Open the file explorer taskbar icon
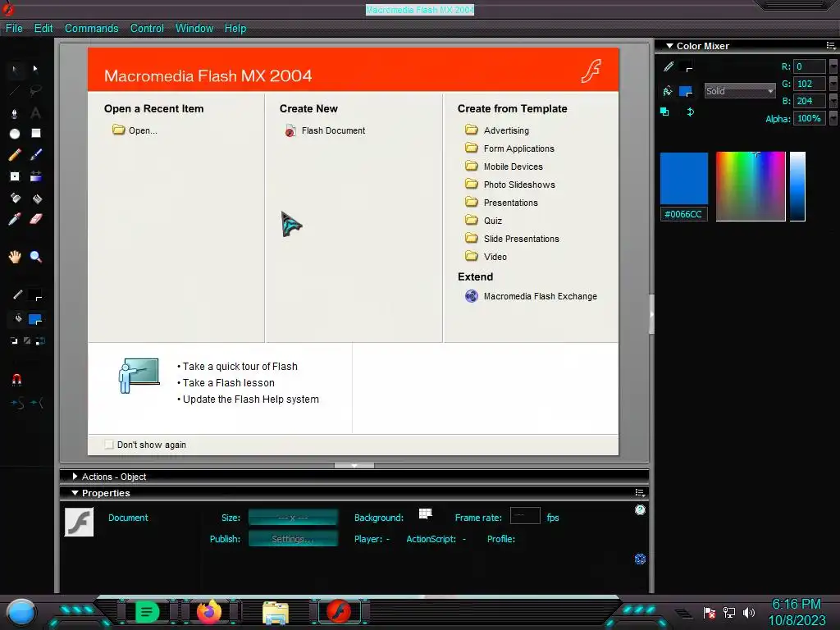The width and height of the screenshot is (840, 630). pos(276,613)
